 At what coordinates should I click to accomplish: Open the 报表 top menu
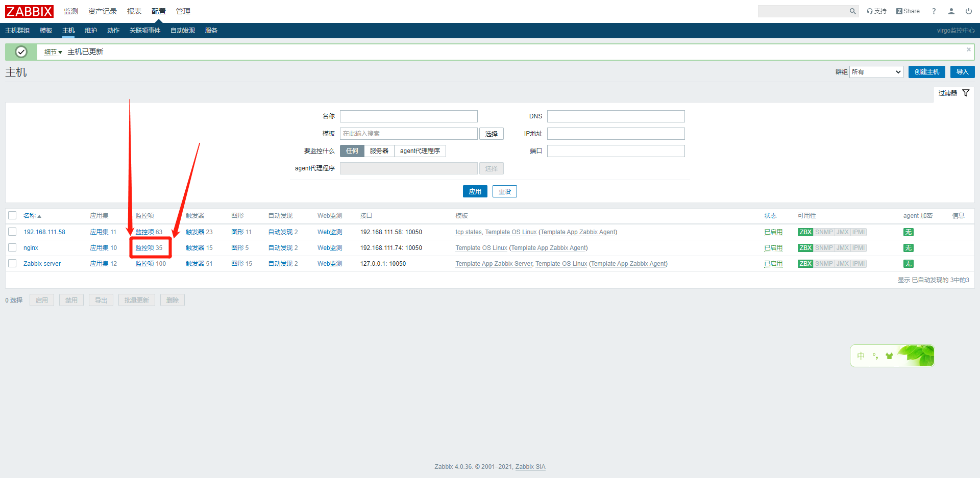click(x=134, y=11)
